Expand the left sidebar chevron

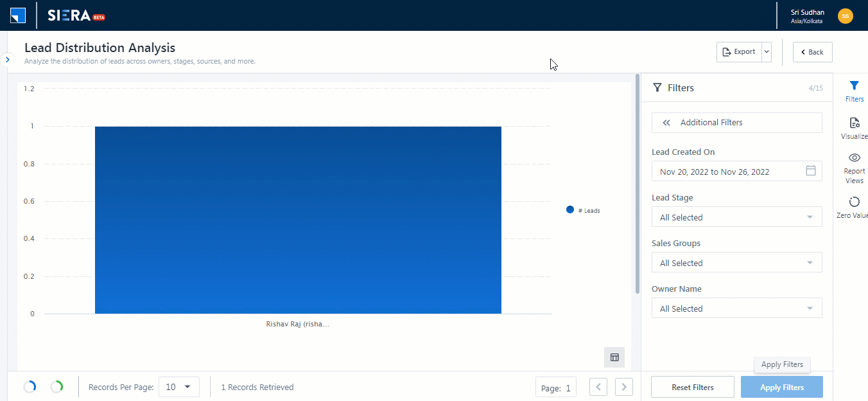[7, 59]
